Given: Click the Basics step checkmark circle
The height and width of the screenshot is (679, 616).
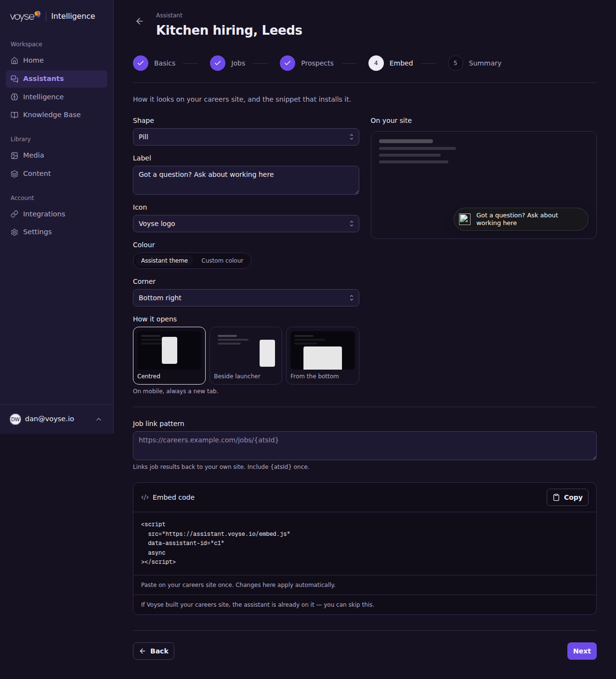Looking at the screenshot, I should pyautogui.click(x=141, y=63).
